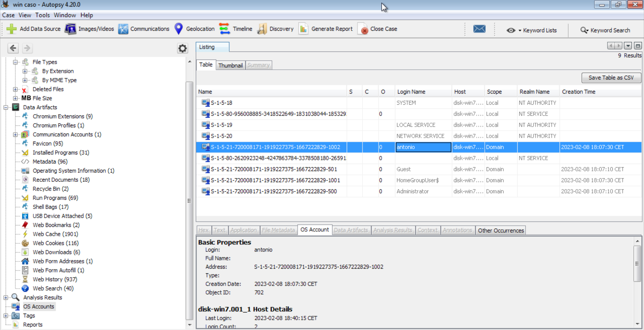Click the Add Data Source plus icon

coord(12,29)
